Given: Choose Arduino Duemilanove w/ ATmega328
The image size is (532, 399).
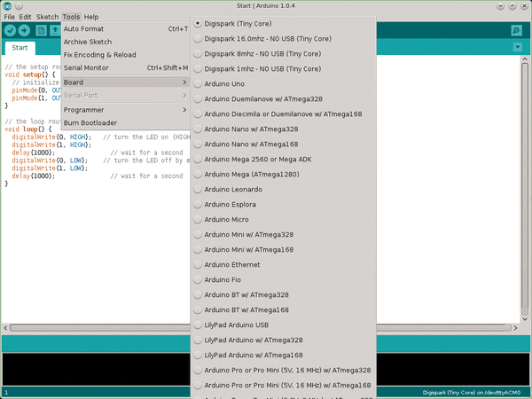Looking at the screenshot, I should click(x=284, y=99).
